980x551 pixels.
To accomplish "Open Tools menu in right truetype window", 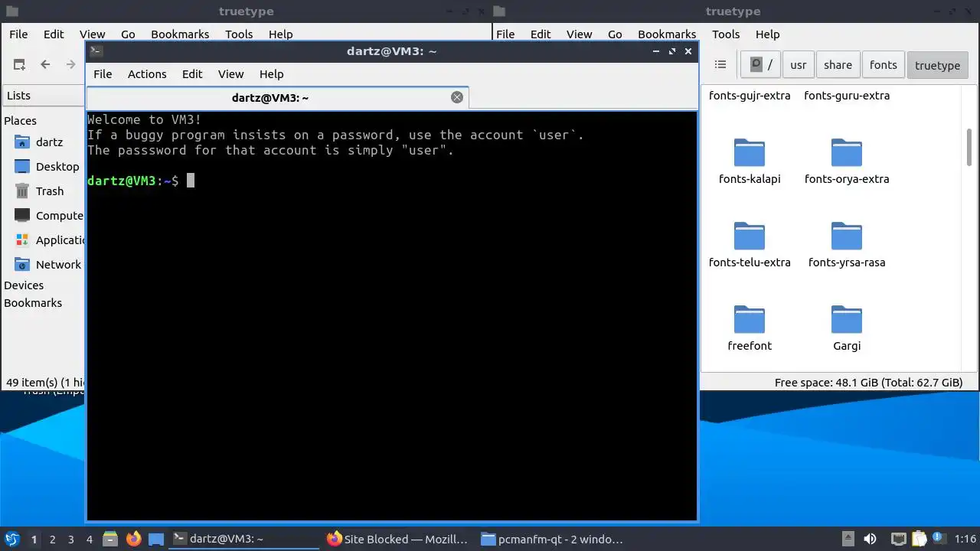I will point(726,34).
